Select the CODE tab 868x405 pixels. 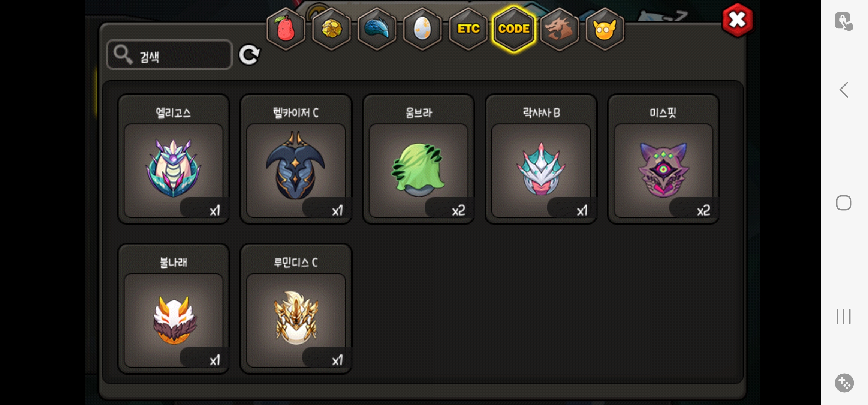[x=514, y=29]
